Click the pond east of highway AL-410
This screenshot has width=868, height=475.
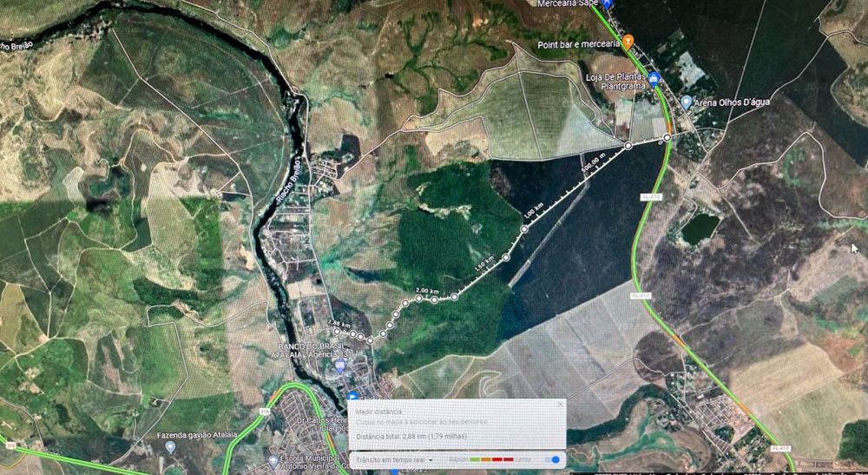pos(699,228)
